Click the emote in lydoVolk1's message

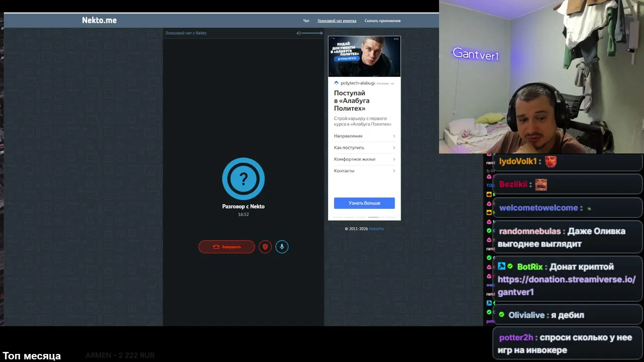551,161
